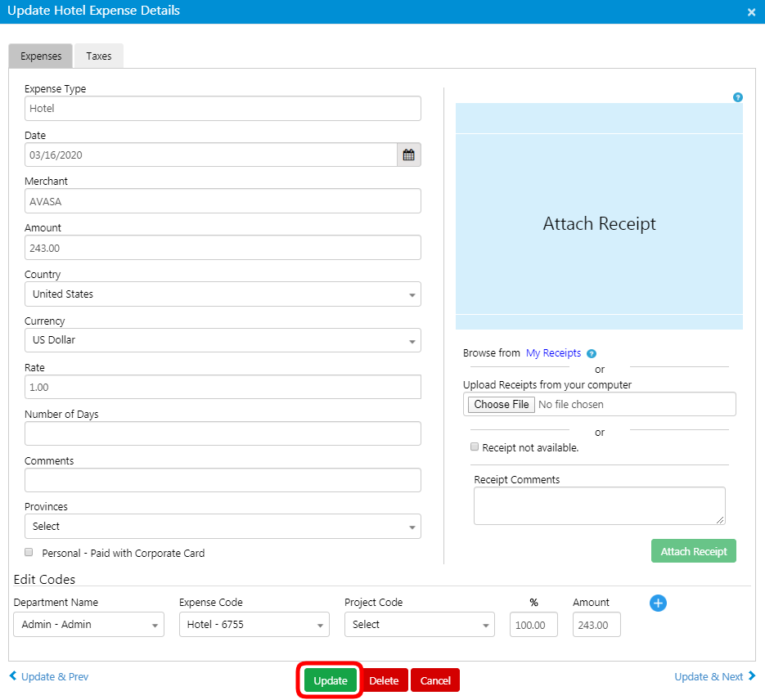Switch to the Taxes tab
This screenshot has width=765, height=700.
(x=99, y=56)
